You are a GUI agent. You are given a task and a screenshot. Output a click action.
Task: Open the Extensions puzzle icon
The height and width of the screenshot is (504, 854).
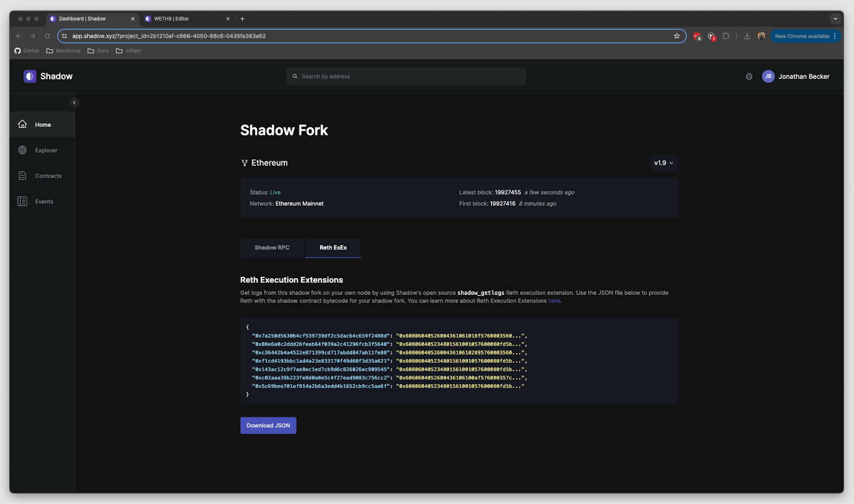click(x=726, y=36)
